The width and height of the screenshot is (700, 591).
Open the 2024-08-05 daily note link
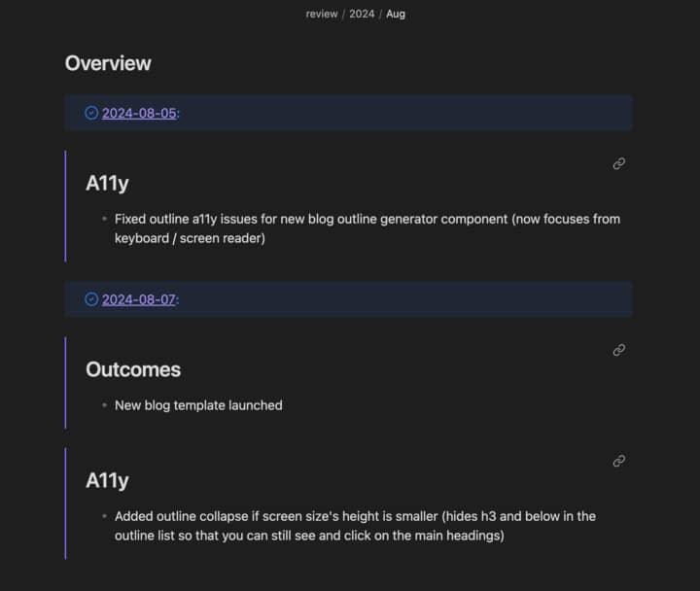click(x=139, y=113)
